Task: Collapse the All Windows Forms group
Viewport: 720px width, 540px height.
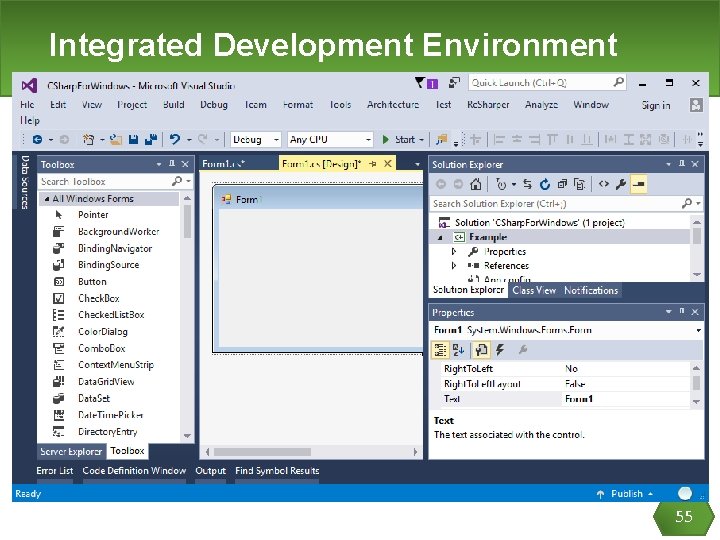Action: [47, 199]
